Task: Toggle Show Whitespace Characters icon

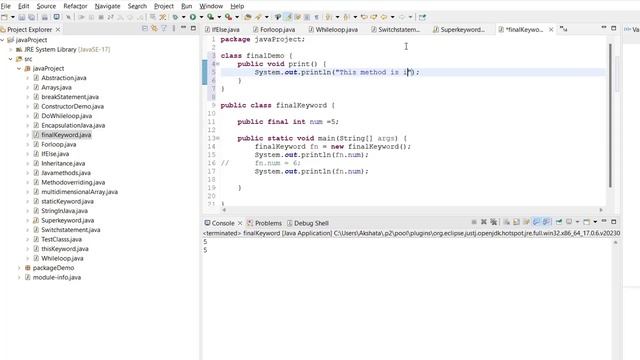Action: pos(316,17)
